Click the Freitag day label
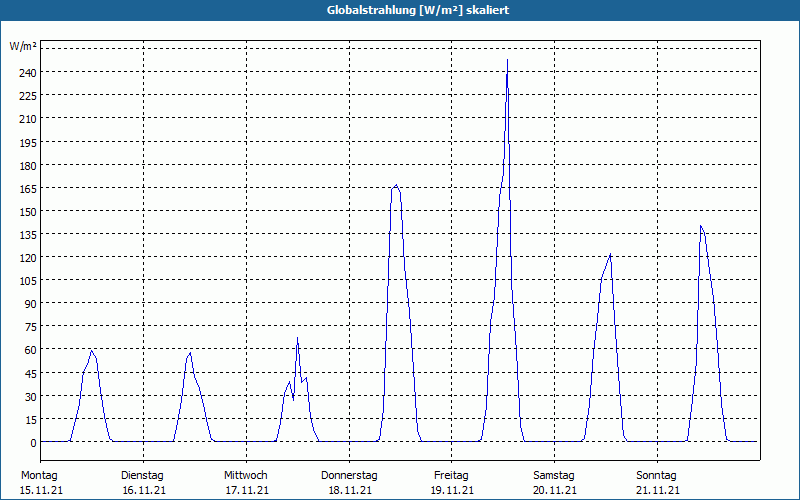Image resolution: width=800 pixels, height=500 pixels. [x=451, y=476]
